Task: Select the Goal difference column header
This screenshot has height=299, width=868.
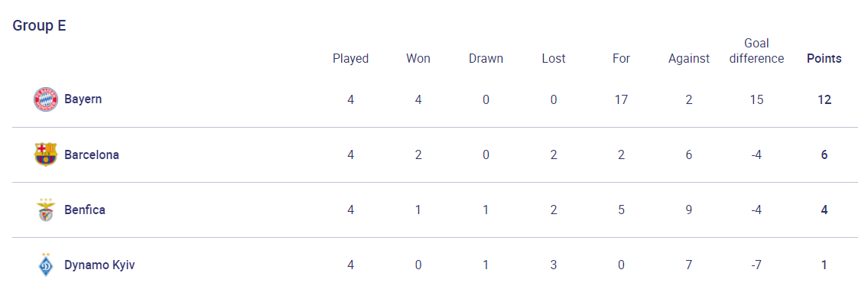Action: point(757,51)
